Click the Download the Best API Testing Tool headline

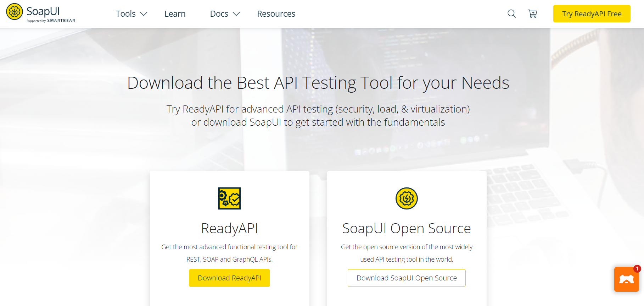click(318, 83)
